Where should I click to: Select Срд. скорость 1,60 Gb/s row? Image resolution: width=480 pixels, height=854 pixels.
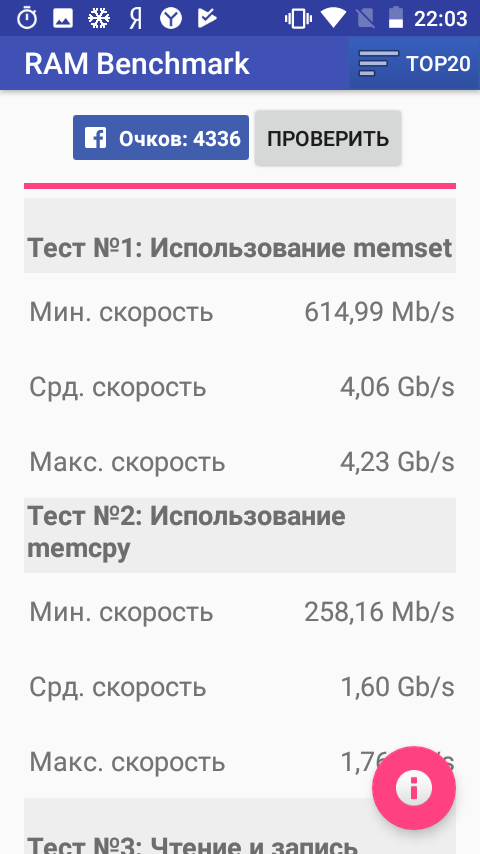pyautogui.click(x=240, y=687)
